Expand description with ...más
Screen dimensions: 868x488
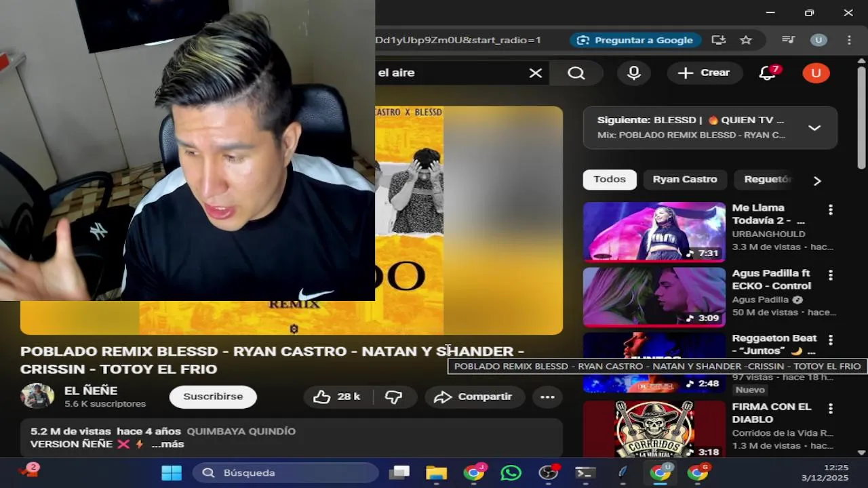(x=167, y=445)
